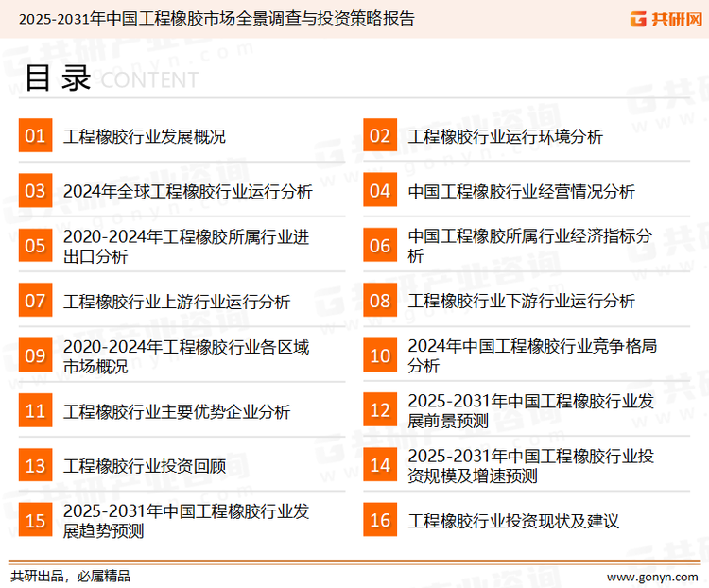Click the gray CONTENT heading text
The image size is (709, 588).
click(149, 80)
